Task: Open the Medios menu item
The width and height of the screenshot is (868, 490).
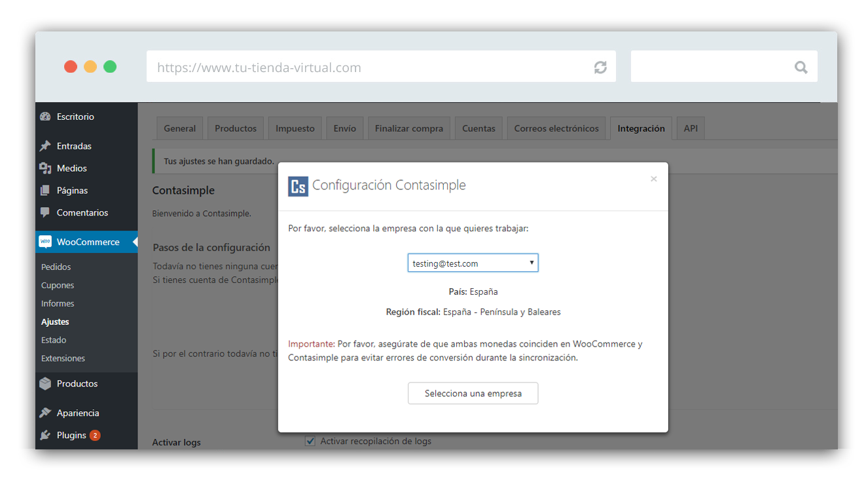Action: (86, 168)
